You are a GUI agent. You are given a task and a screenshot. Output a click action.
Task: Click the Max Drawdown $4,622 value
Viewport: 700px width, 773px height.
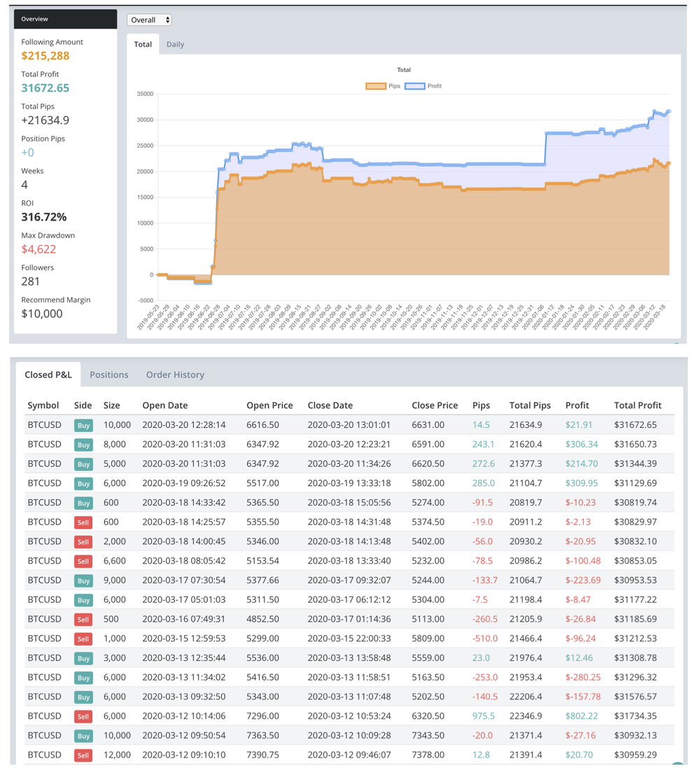pos(38,249)
